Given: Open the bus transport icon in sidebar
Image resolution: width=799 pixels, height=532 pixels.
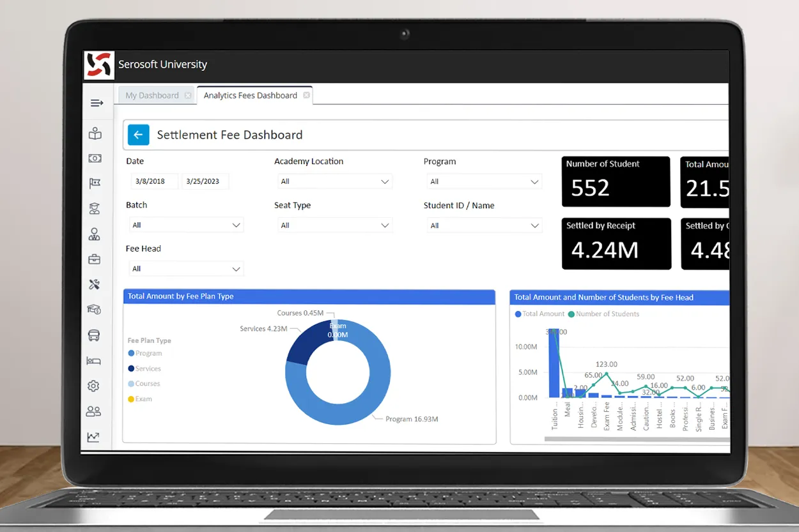Looking at the screenshot, I should click(94, 335).
